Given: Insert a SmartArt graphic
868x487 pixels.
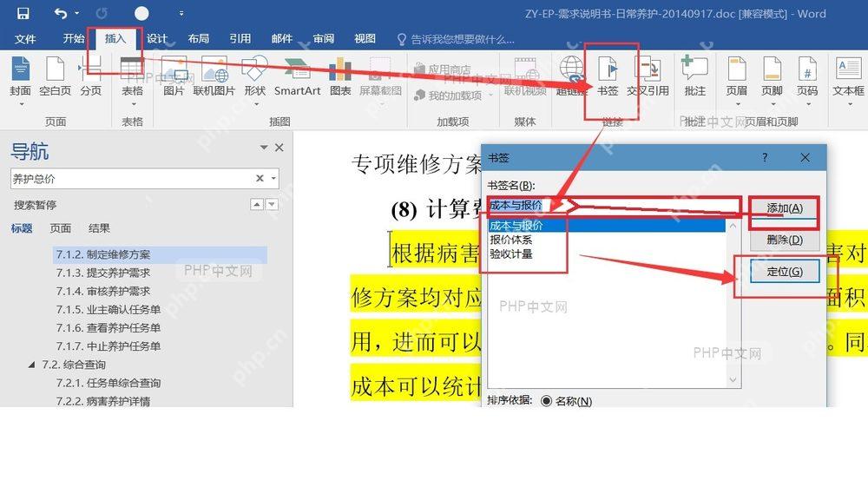Looking at the screenshot, I should tap(297, 77).
